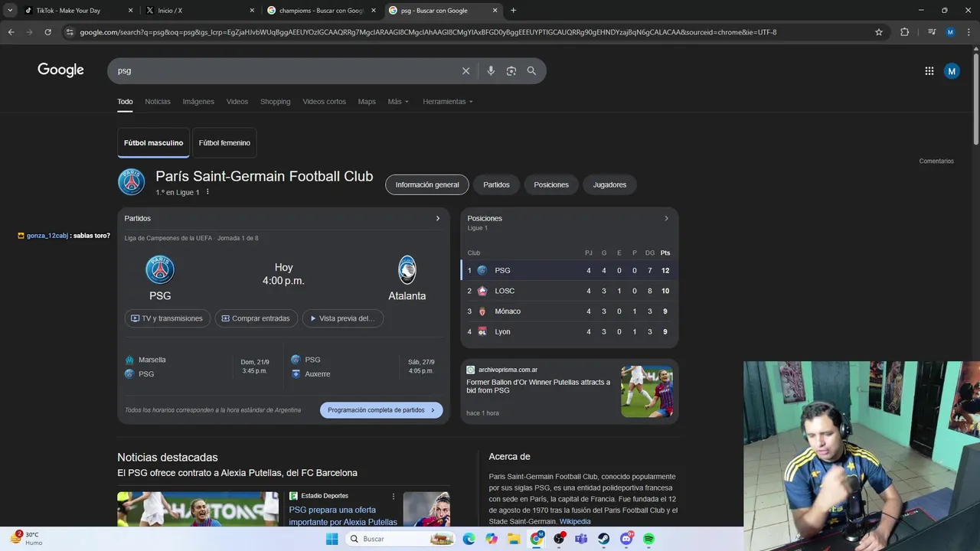View site information icon in the address bar
This screenshot has height=551, width=980.
pos(70,32)
